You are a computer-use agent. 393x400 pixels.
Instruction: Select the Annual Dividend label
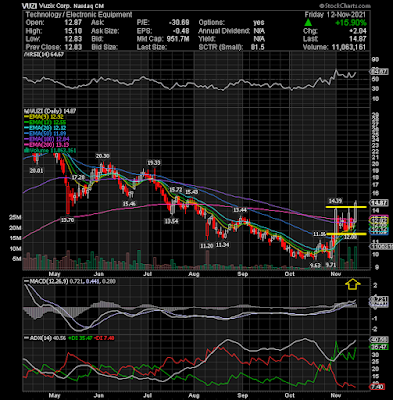pos(224,31)
